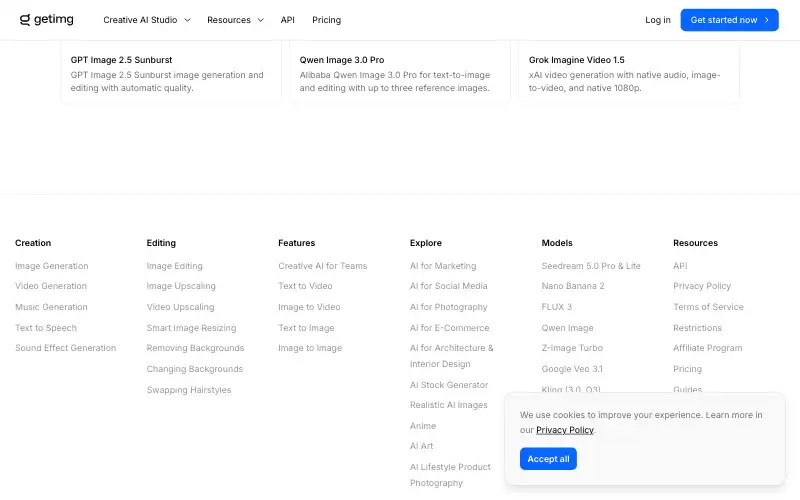Viewport: 800px width, 500px height.
Task: Expand the Creative AI Studio menu
Action: pyautogui.click(x=147, y=20)
